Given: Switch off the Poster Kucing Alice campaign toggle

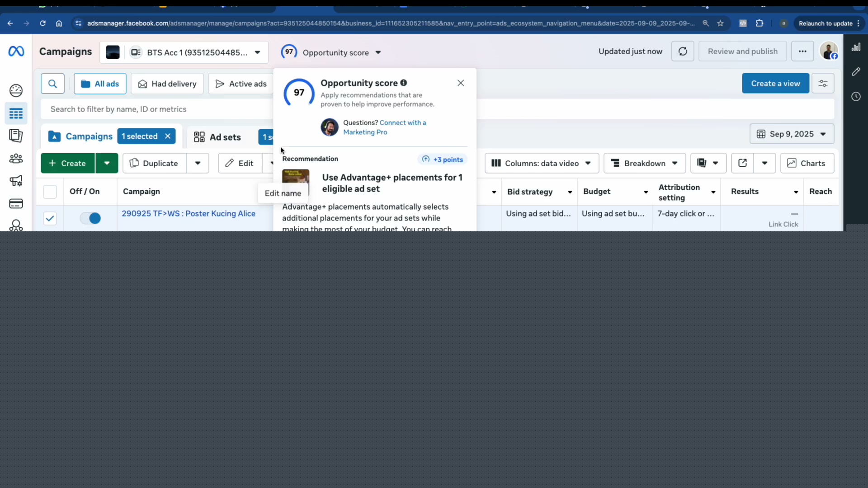Looking at the screenshot, I should [90, 218].
